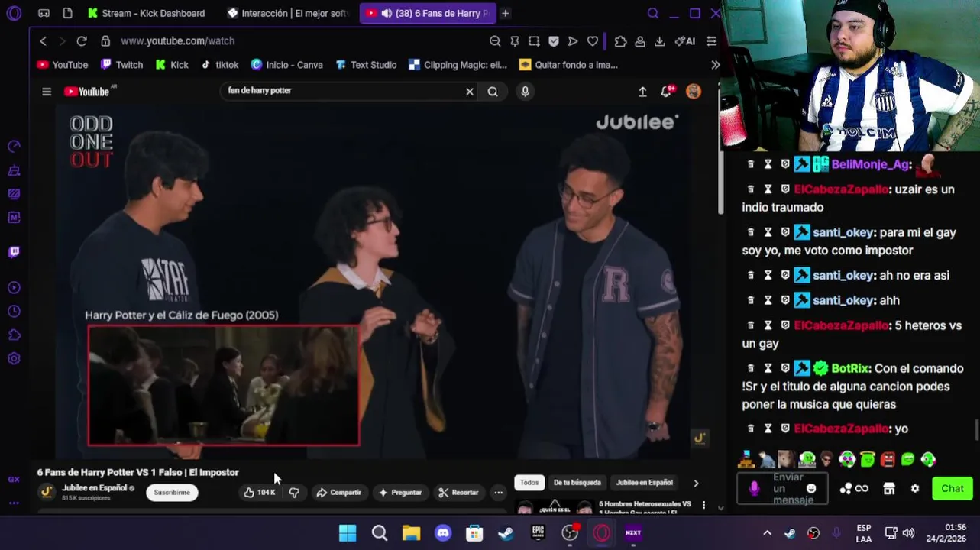Open the tiktok bookmark
The image size is (980, 550).
click(x=220, y=65)
